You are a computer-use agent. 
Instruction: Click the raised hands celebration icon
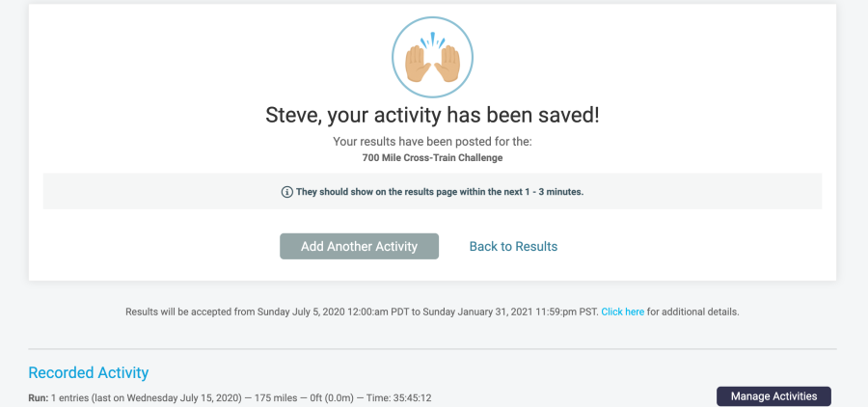tap(432, 58)
